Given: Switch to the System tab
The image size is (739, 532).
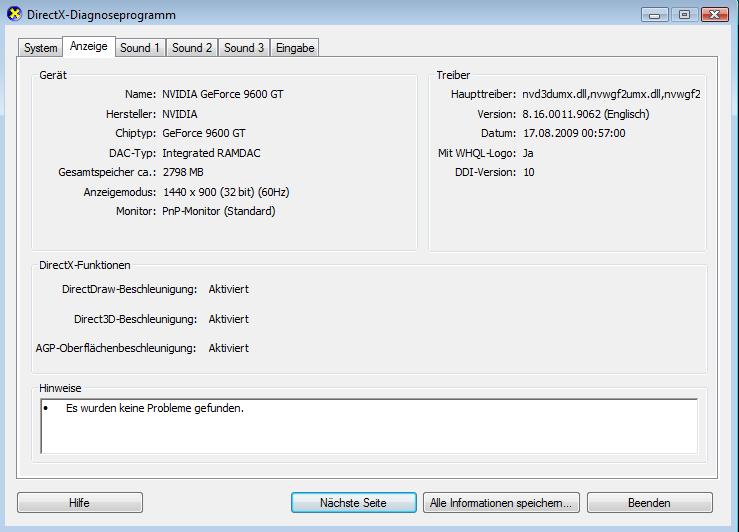Looking at the screenshot, I should tap(41, 48).
